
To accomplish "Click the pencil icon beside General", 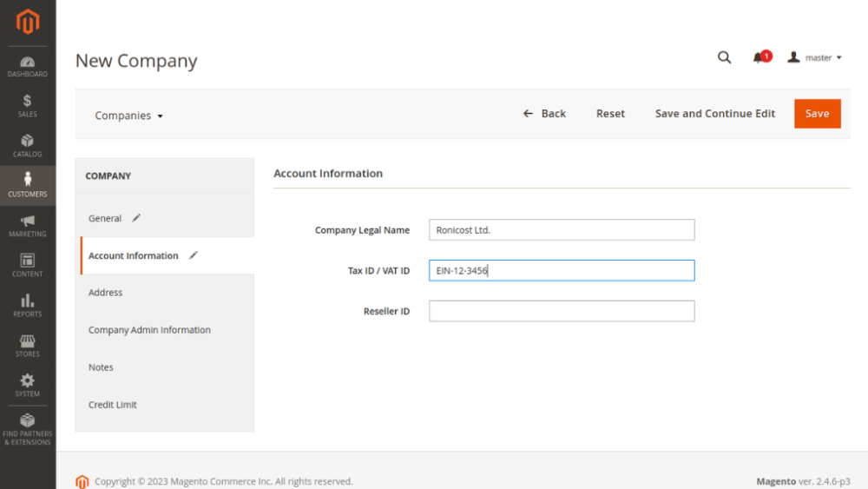I will pos(136,218).
